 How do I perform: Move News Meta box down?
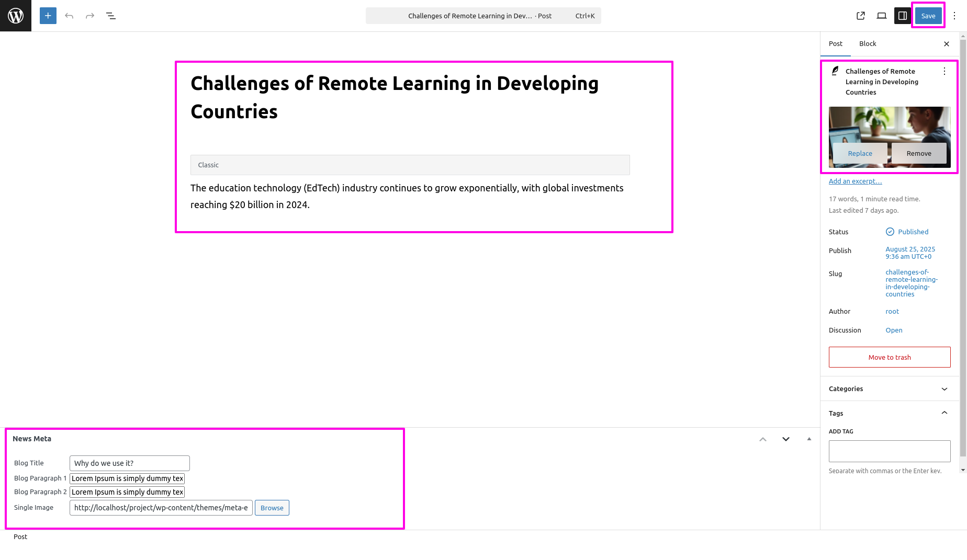click(786, 439)
